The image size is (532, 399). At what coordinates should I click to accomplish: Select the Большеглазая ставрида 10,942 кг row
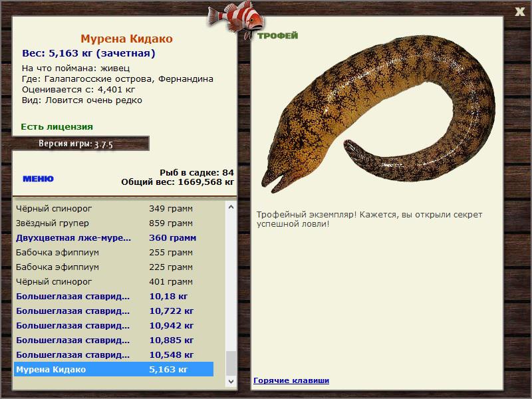114,325
